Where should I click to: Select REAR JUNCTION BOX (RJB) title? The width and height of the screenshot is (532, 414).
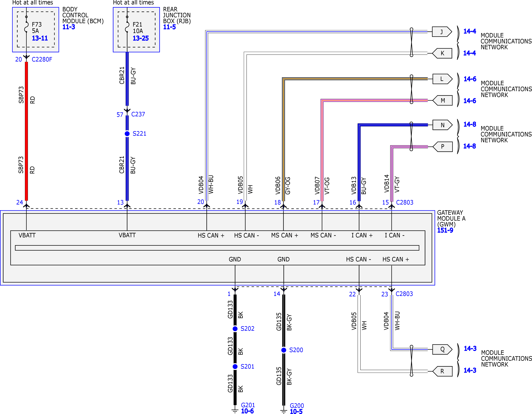tap(177, 15)
